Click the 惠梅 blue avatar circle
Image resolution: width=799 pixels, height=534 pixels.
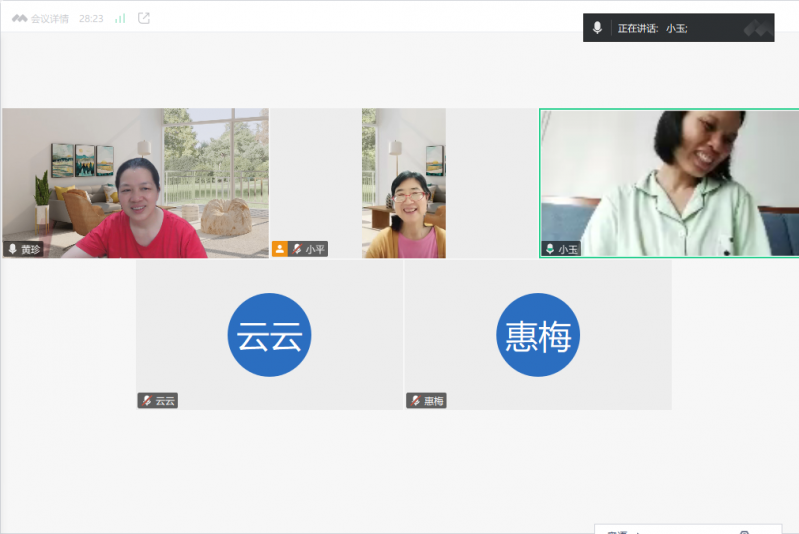538,335
